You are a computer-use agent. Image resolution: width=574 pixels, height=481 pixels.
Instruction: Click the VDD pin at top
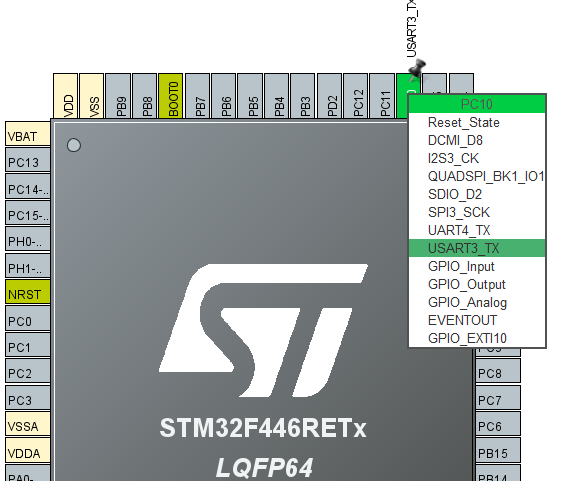[x=66, y=96]
